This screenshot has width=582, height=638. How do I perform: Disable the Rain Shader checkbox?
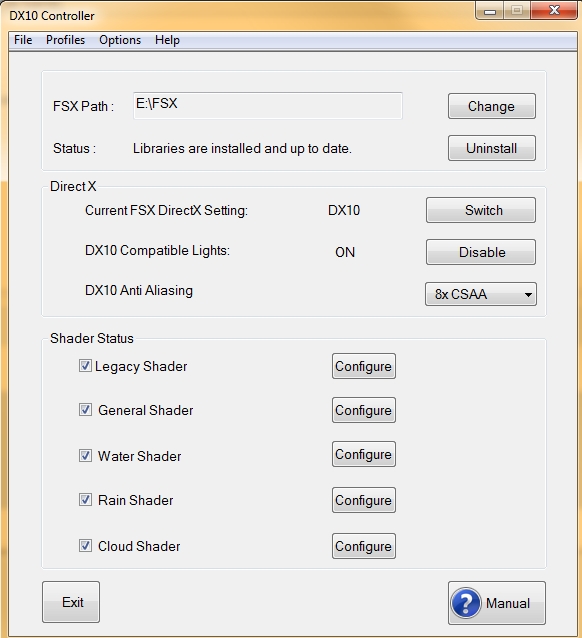[x=85, y=499]
